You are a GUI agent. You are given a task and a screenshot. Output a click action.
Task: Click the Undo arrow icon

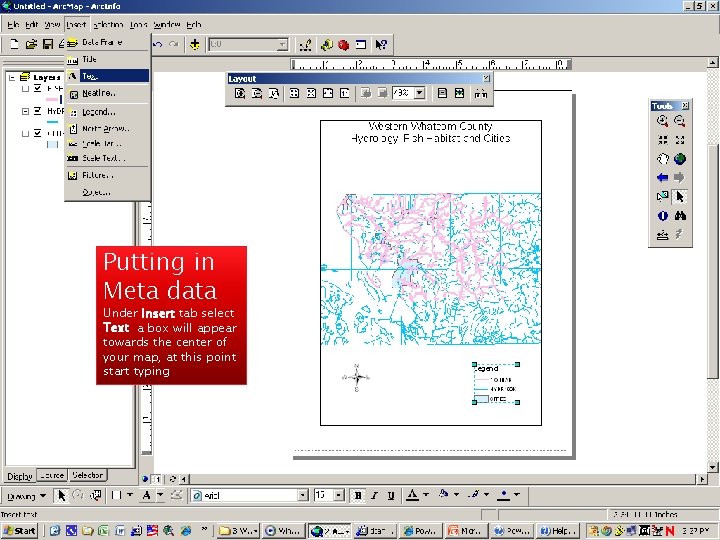[158, 45]
